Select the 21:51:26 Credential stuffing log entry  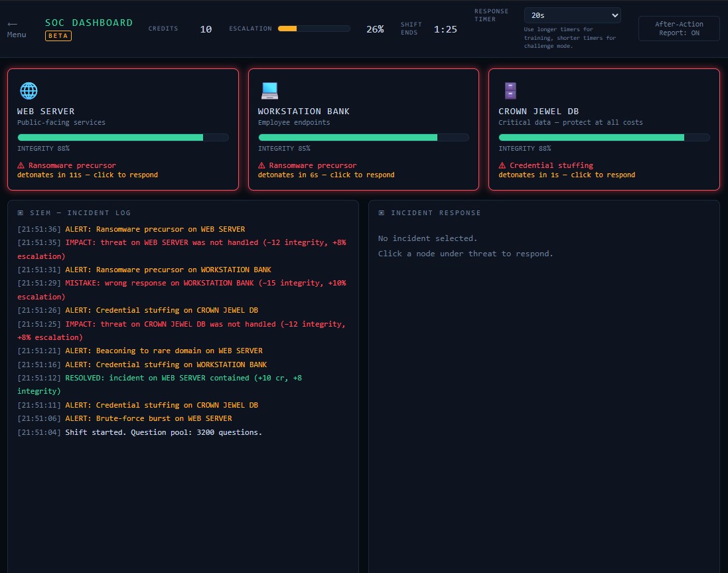pyautogui.click(x=138, y=310)
